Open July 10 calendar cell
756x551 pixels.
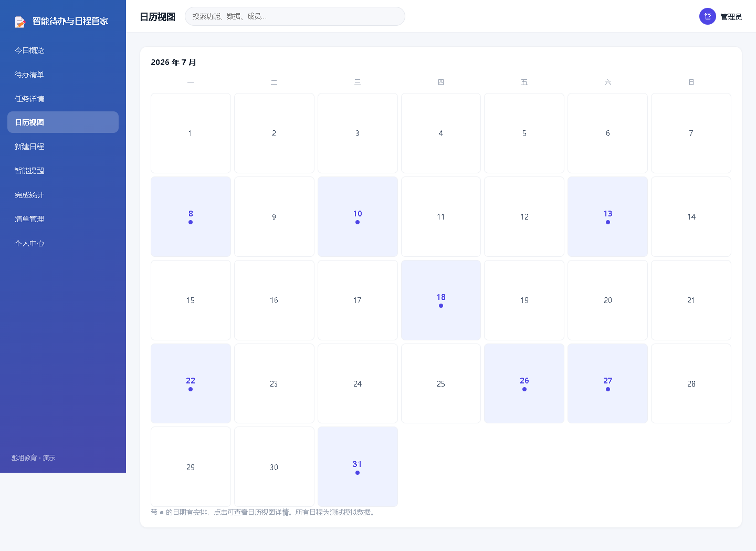[x=358, y=216]
